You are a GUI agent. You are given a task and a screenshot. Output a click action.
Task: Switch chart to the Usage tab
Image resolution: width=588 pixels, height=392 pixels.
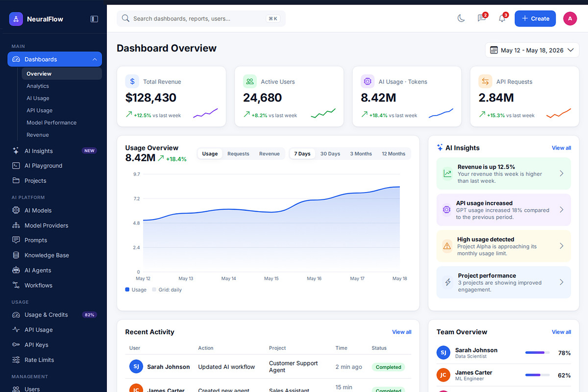(x=210, y=154)
